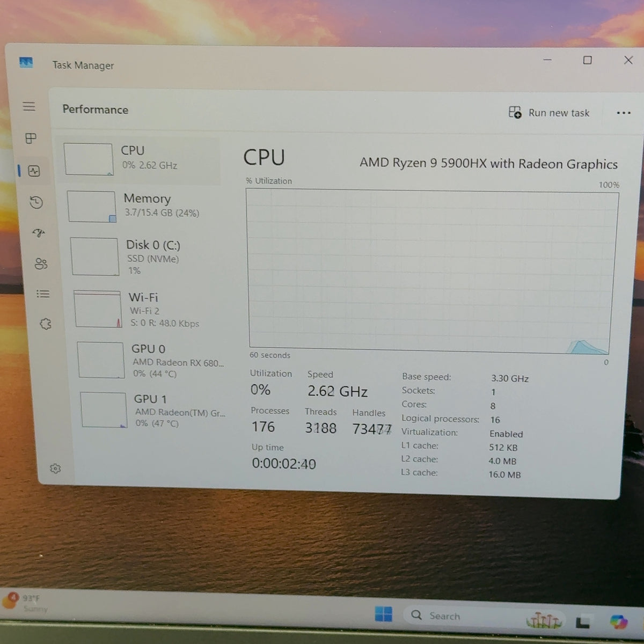
Task: Click the speed value 2.62 GHz
Action: 338,391
